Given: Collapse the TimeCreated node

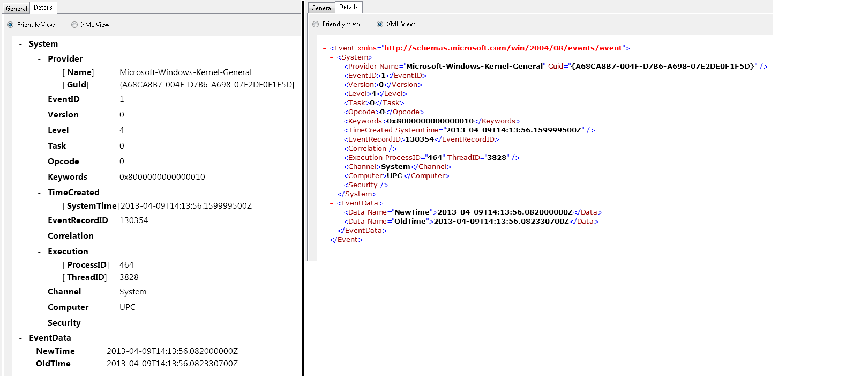Looking at the screenshot, I should (x=39, y=193).
